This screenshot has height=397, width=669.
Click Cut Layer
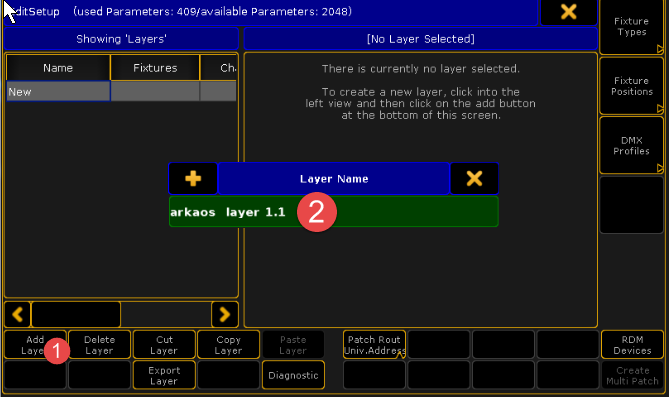[x=164, y=345]
